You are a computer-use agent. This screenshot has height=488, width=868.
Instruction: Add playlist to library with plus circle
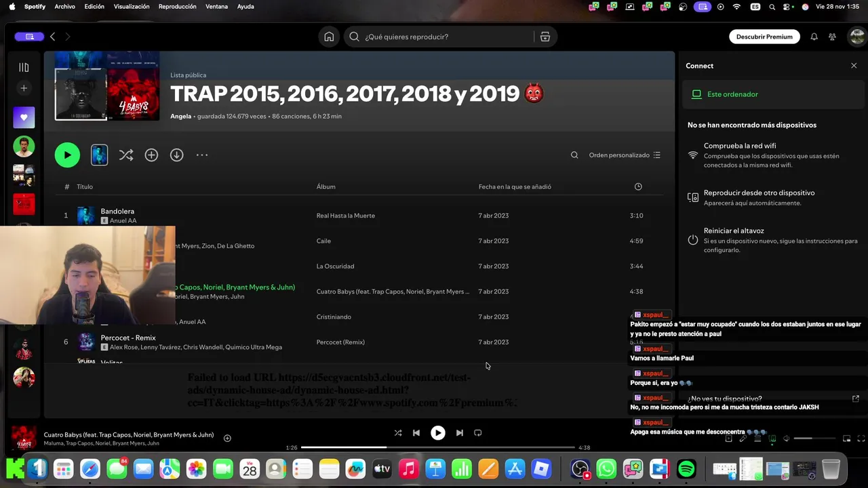point(151,155)
